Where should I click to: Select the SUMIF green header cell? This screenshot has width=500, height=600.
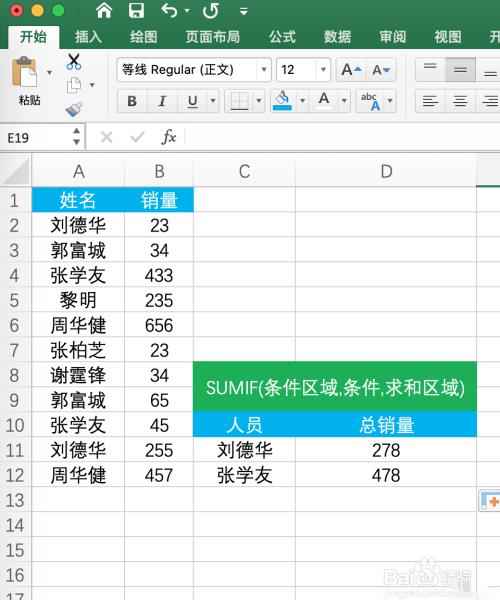coord(335,387)
